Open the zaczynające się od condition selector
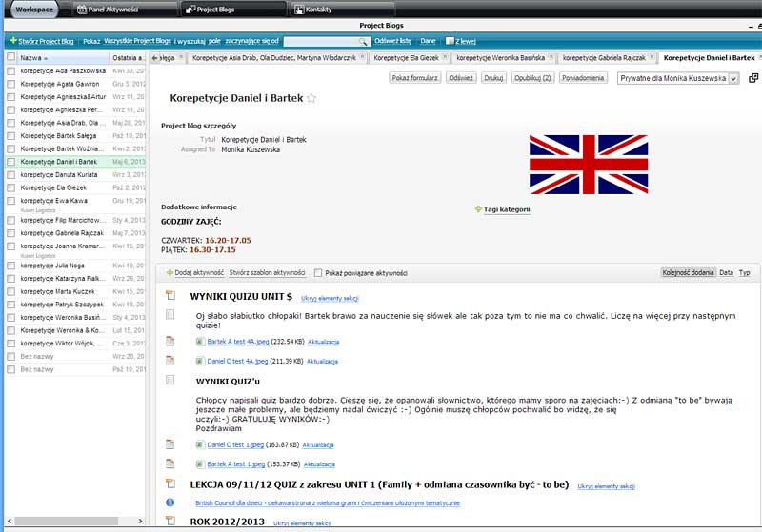 coord(251,41)
